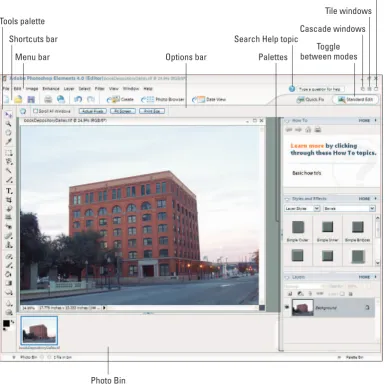
Task: Click the Home icon in How To palette
Action: (x=308, y=130)
